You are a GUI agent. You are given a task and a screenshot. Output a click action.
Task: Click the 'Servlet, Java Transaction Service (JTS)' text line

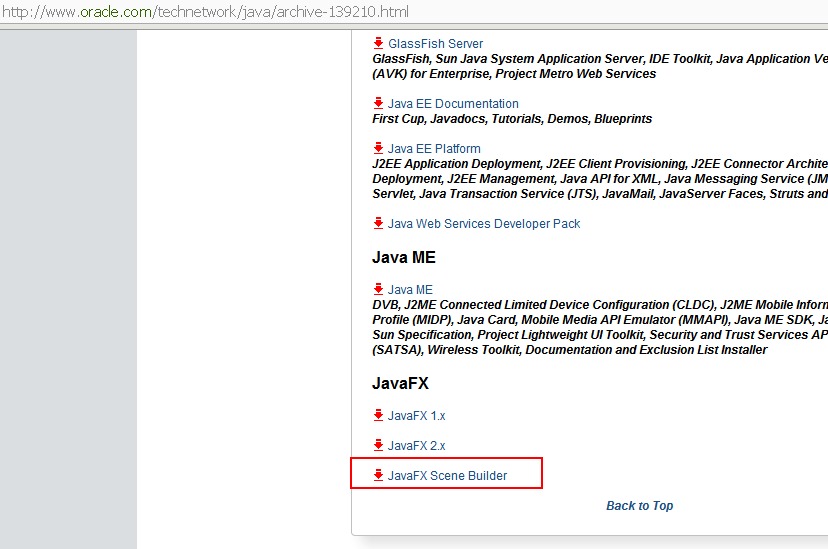(x=600, y=194)
